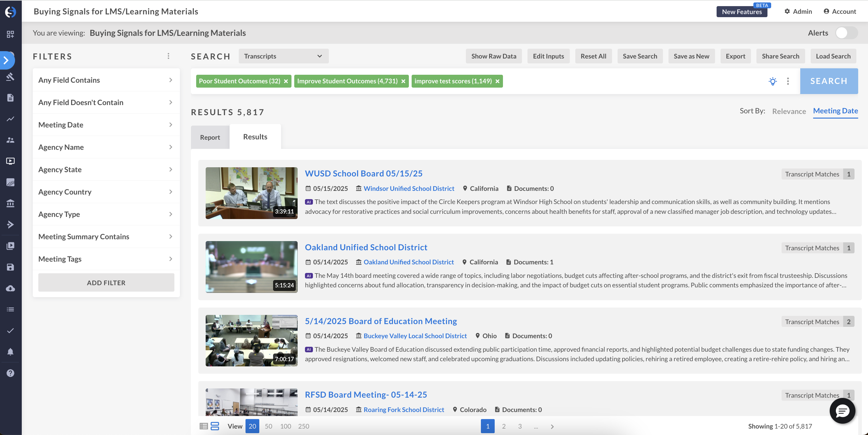The image size is (868, 435).
Task: Click the cloud download sidebar icon
Action: click(x=10, y=289)
